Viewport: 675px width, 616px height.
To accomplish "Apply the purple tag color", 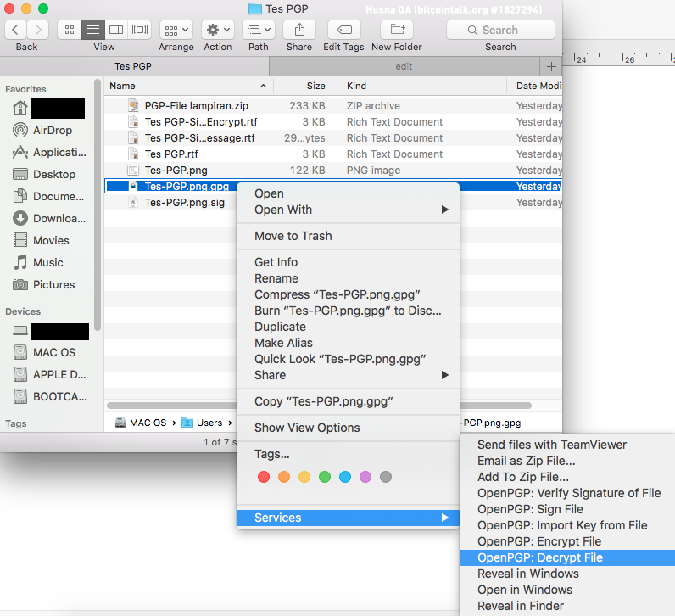I will pyautogui.click(x=365, y=477).
